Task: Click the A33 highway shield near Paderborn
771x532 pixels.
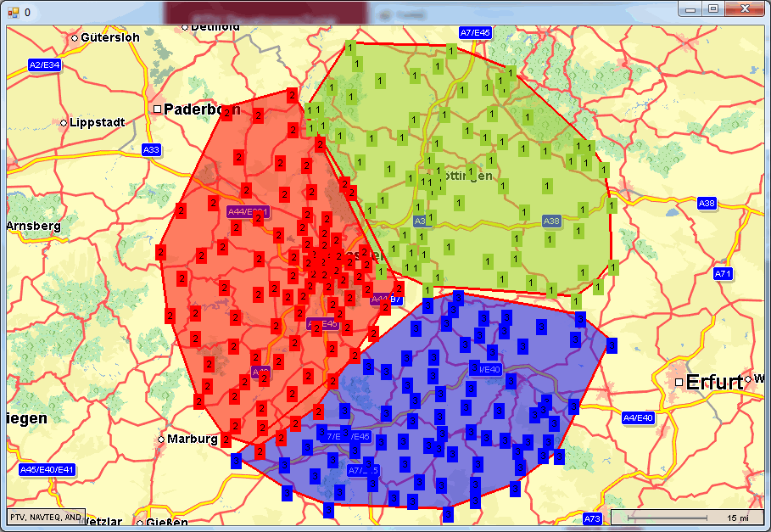Action: (151, 150)
